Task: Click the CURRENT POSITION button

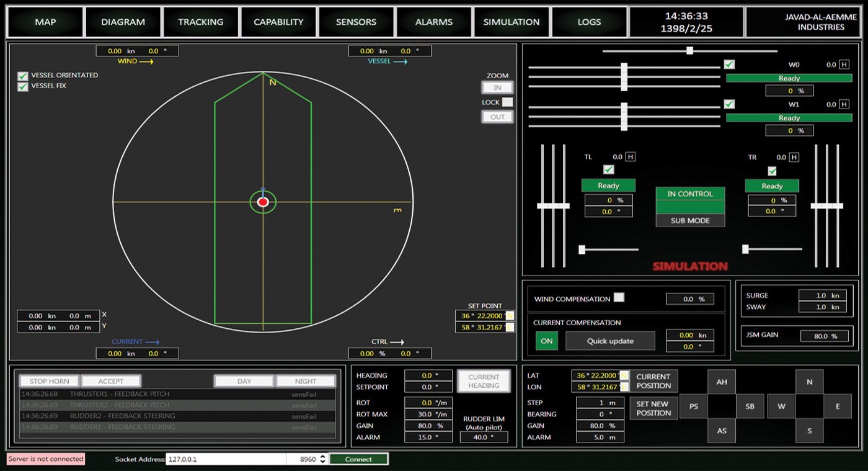Action: click(x=653, y=381)
